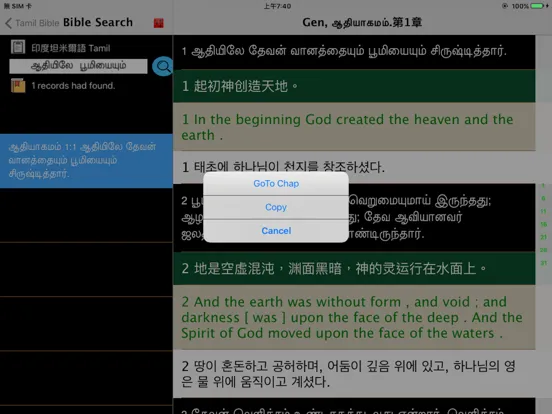Choose Copy in the popup menu
Image resolution: width=552 pixels, height=414 pixels.
(276, 207)
